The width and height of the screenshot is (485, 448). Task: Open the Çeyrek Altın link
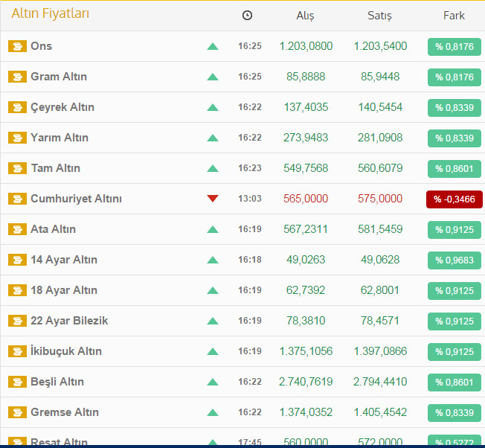62,107
